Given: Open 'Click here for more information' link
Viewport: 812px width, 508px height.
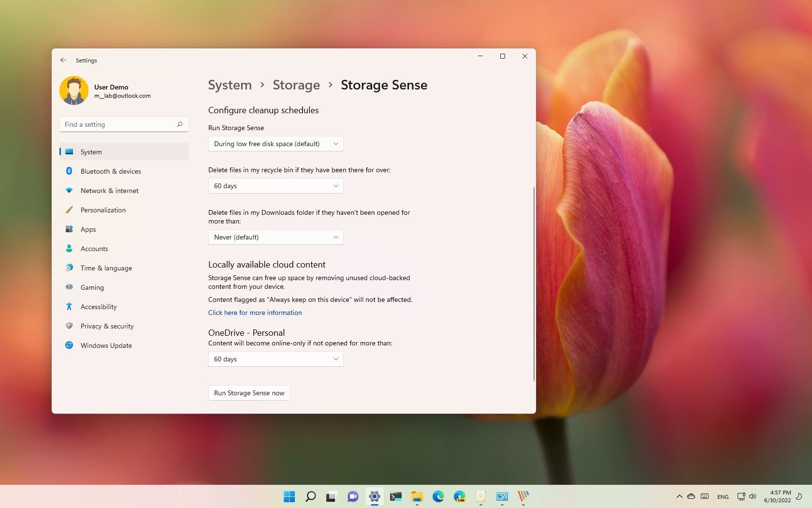Looking at the screenshot, I should point(255,313).
